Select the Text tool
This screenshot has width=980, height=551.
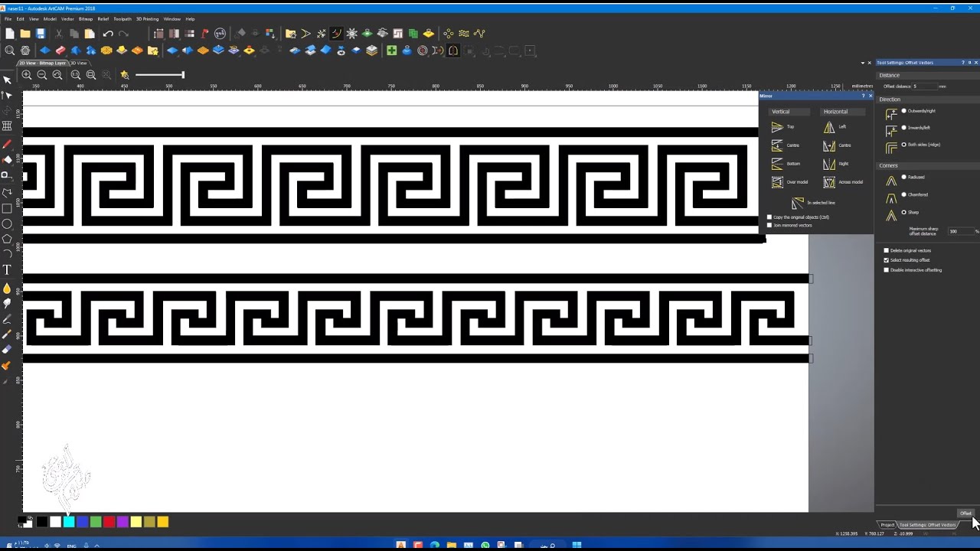(x=7, y=270)
